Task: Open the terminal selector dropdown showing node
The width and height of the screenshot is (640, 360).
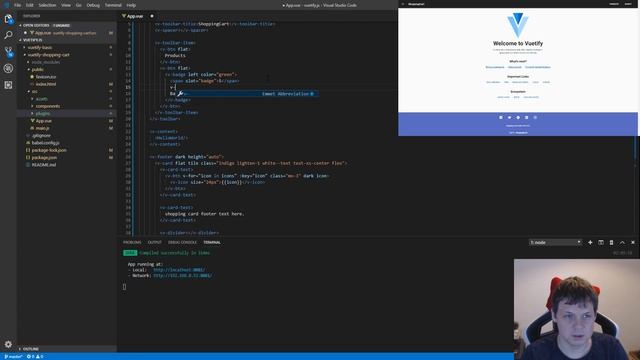Action: click(555, 242)
